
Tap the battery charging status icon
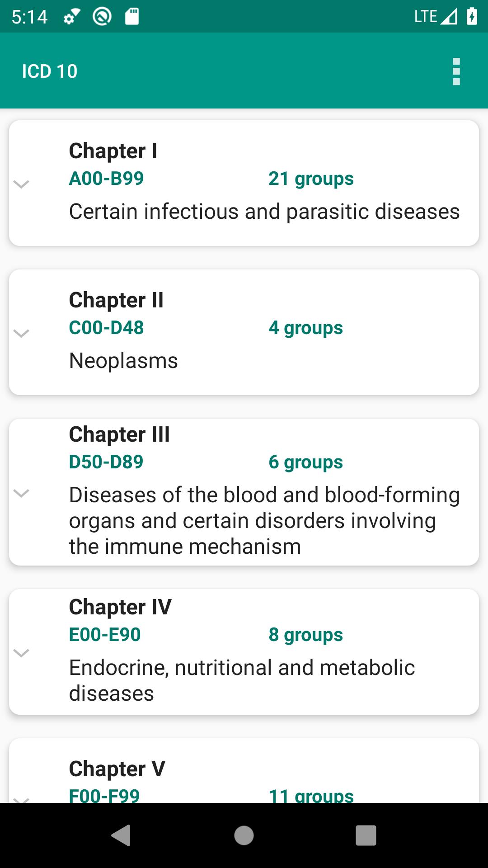tap(472, 17)
